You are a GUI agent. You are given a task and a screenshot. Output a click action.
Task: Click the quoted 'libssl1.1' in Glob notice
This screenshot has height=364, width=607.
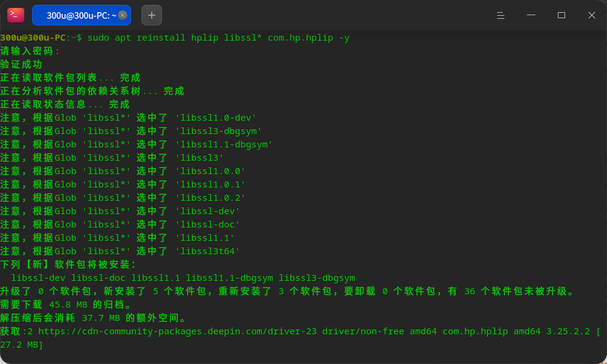click(205, 238)
